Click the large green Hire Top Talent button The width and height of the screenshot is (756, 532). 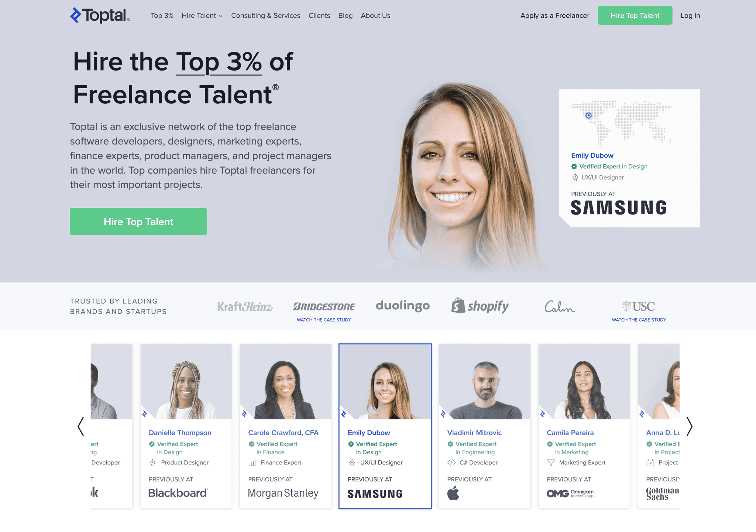138,222
